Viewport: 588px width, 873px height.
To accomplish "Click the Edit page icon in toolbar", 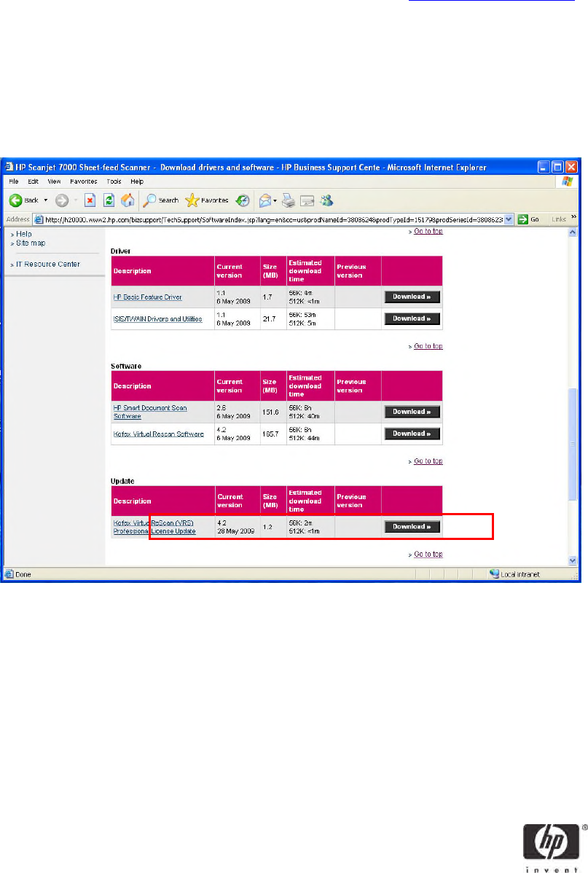I will pyautogui.click(x=307, y=200).
